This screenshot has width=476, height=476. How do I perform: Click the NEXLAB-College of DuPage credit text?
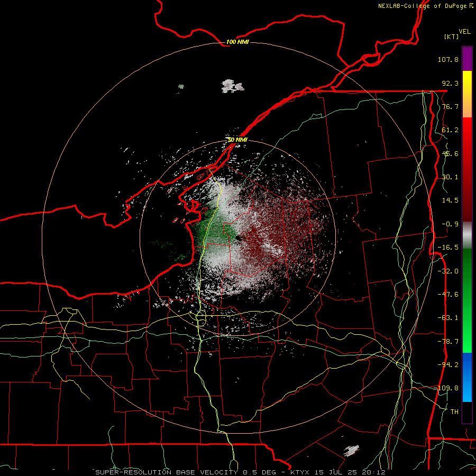[425, 6]
